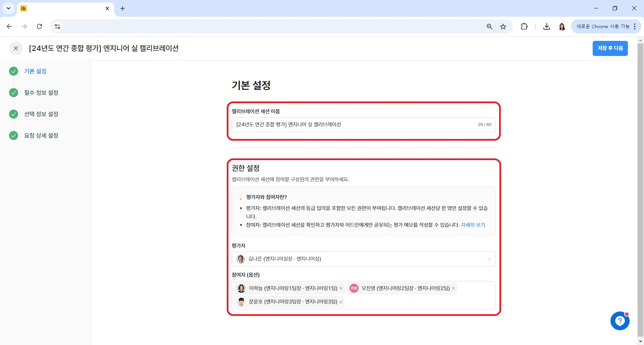Reload the page
The height and width of the screenshot is (345, 644).
39,26
